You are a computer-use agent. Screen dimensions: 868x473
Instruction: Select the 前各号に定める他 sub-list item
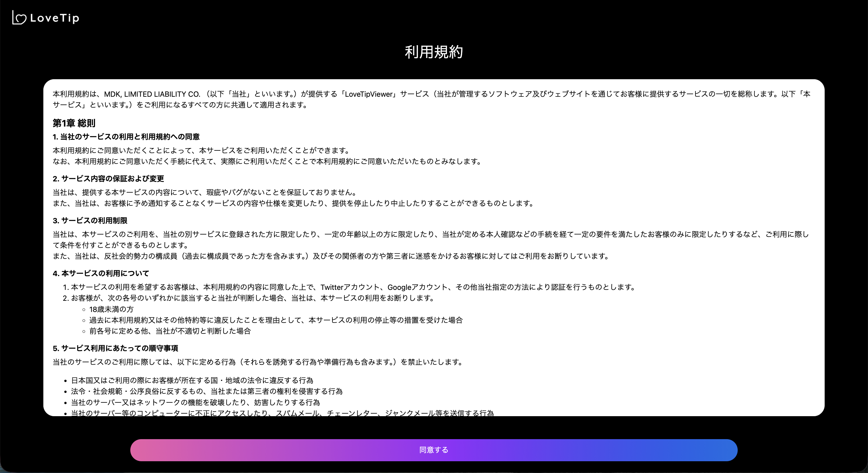170,332
